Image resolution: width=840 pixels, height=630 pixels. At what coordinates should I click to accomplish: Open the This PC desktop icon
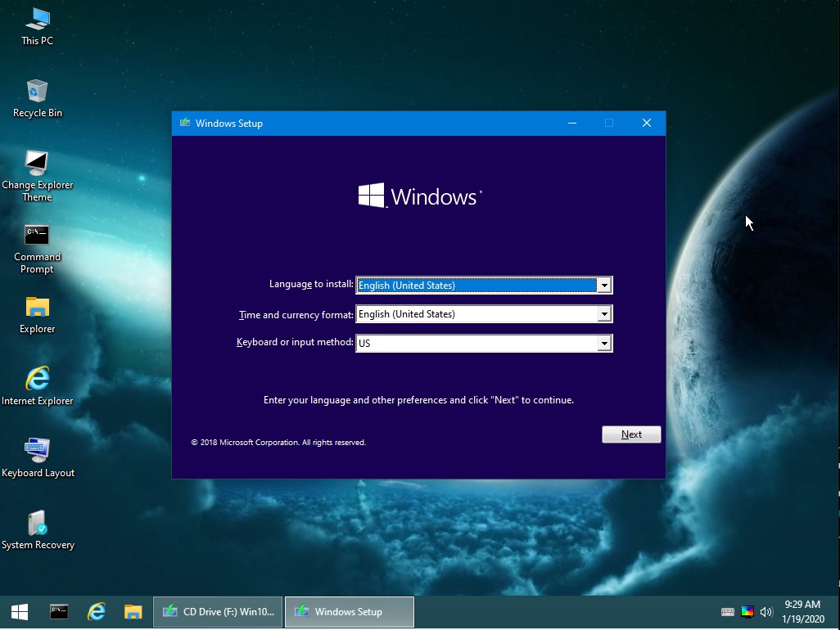(37, 27)
